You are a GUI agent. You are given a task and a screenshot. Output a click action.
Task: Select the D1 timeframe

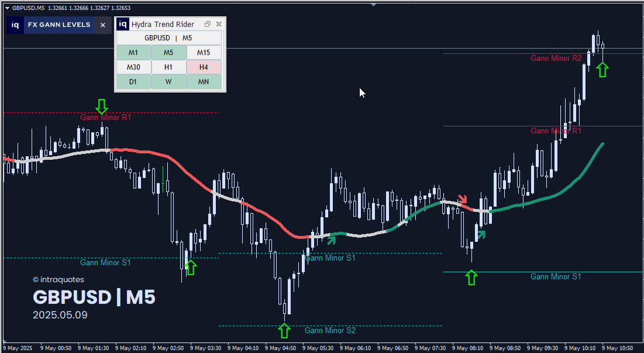133,82
